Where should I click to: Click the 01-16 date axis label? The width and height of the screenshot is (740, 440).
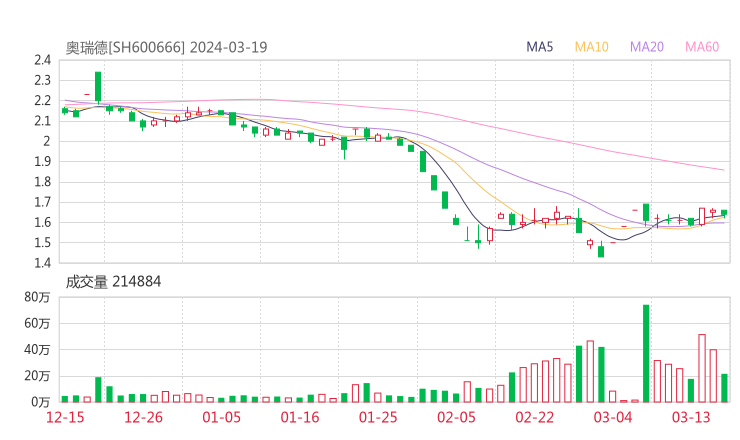(300, 417)
